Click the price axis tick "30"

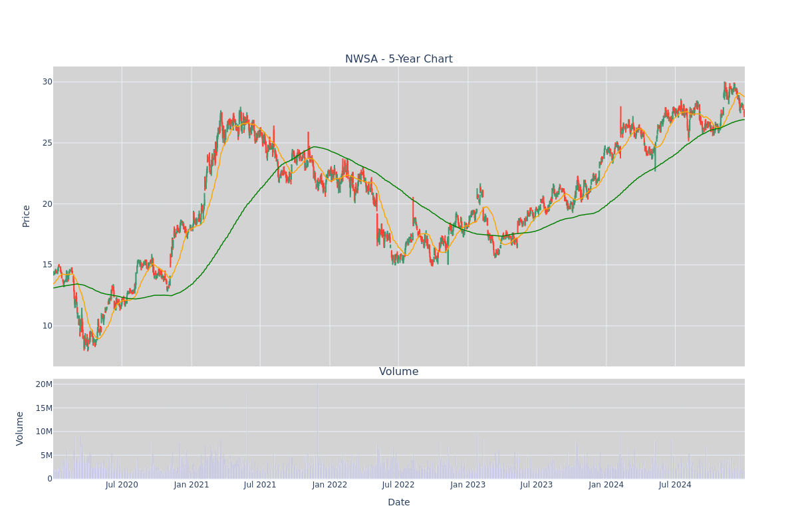click(x=47, y=82)
